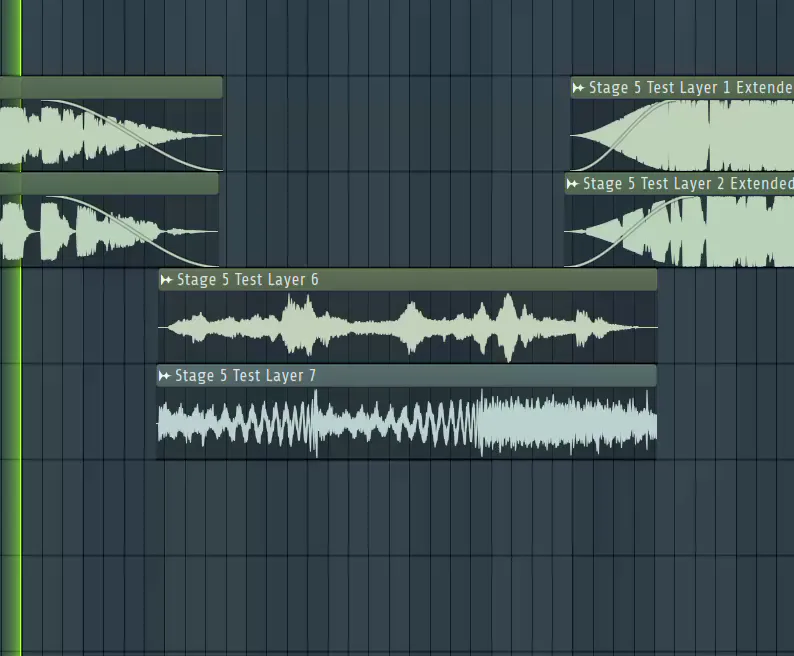The width and height of the screenshot is (794, 656).
Task: Open Stage 5 Test Layer 7 clip menu icon
Action: coord(164,376)
